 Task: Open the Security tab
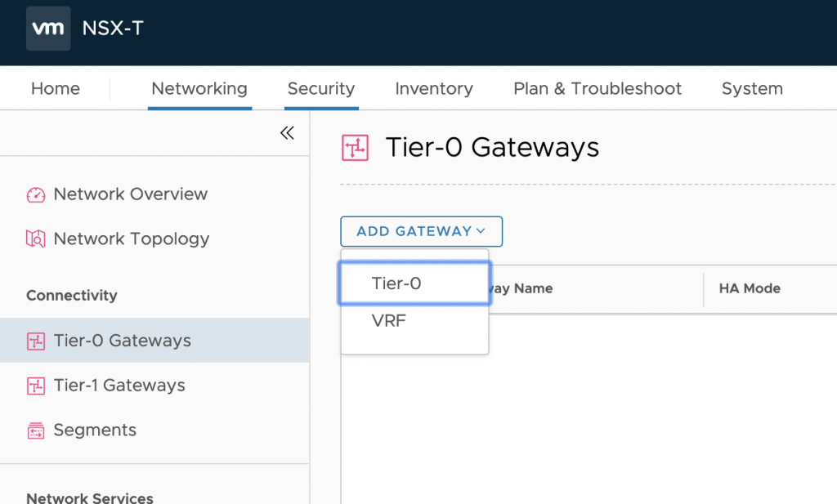coord(320,88)
